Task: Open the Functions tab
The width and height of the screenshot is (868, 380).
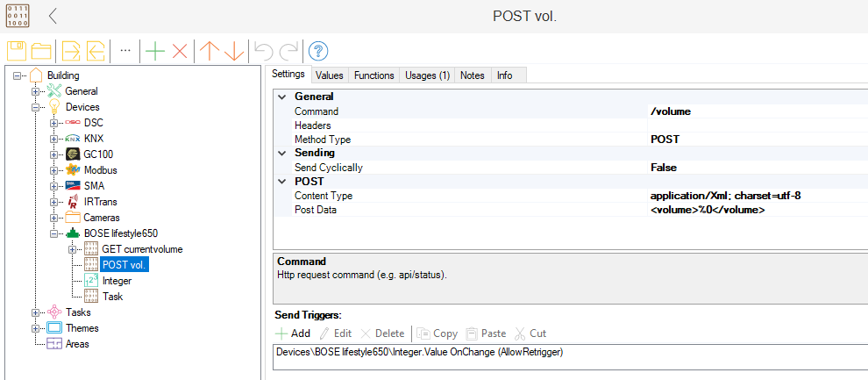Action: [374, 75]
